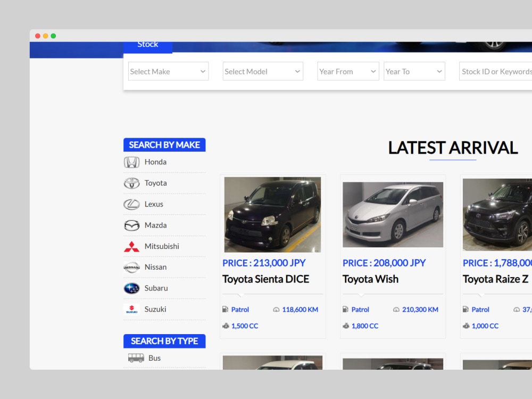
Task: Click engine icon beside 1,000 CC
Action: tap(466, 326)
